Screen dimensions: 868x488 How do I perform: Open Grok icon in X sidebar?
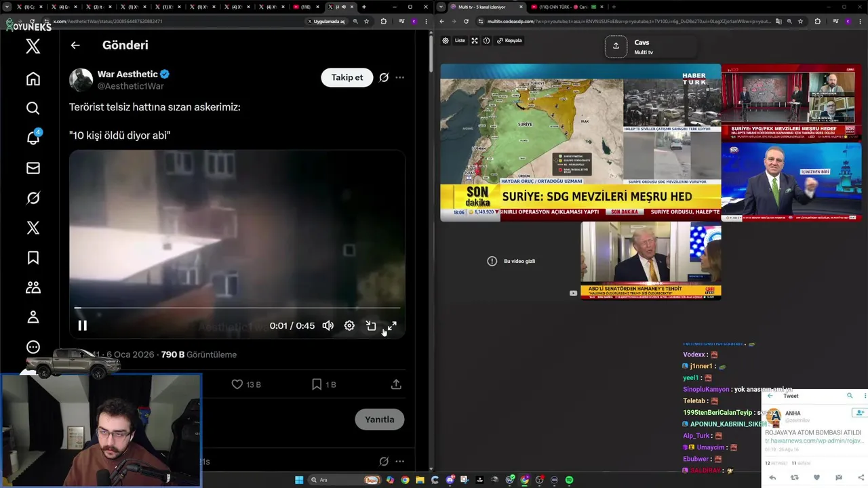tap(33, 198)
